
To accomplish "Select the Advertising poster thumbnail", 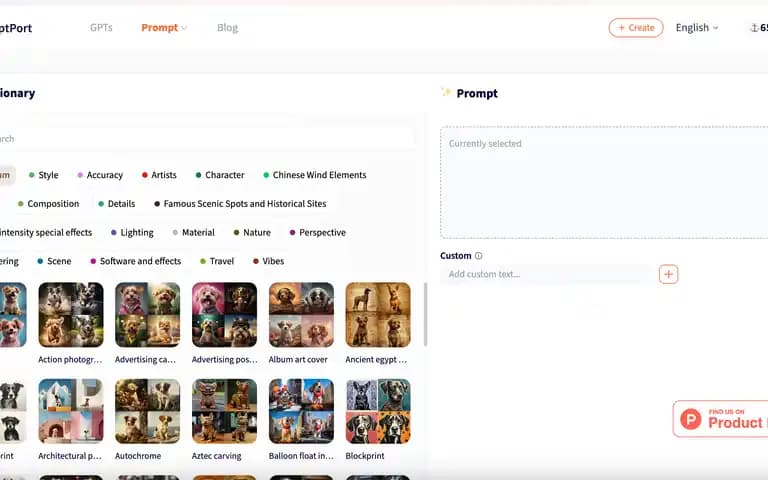I will [224, 314].
